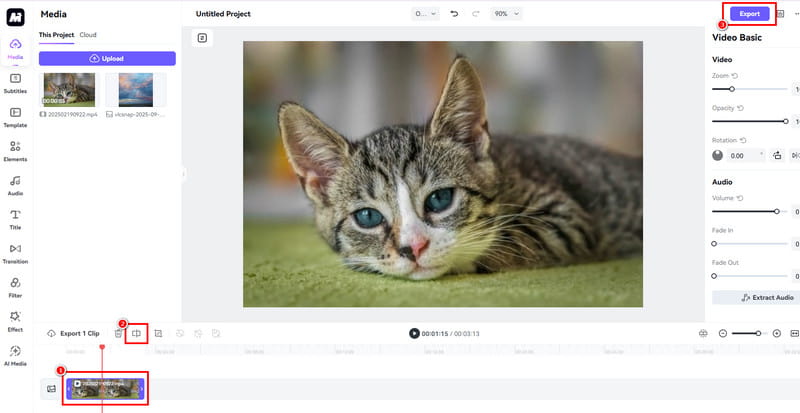Zoom in the timeline with plus icon
The image size is (800, 413).
point(777,333)
